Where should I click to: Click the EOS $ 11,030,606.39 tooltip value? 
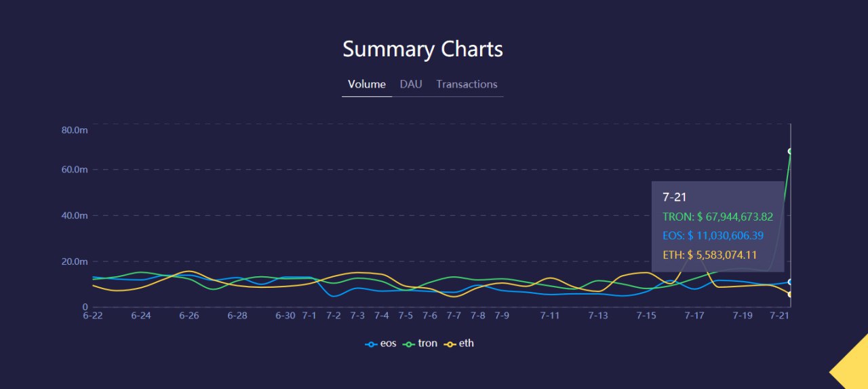pos(713,236)
